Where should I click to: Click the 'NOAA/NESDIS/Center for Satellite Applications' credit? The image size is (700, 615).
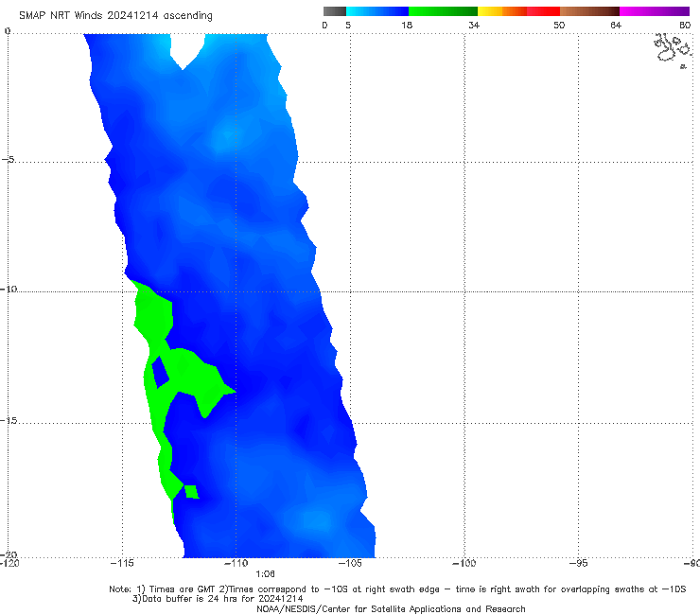391,608
